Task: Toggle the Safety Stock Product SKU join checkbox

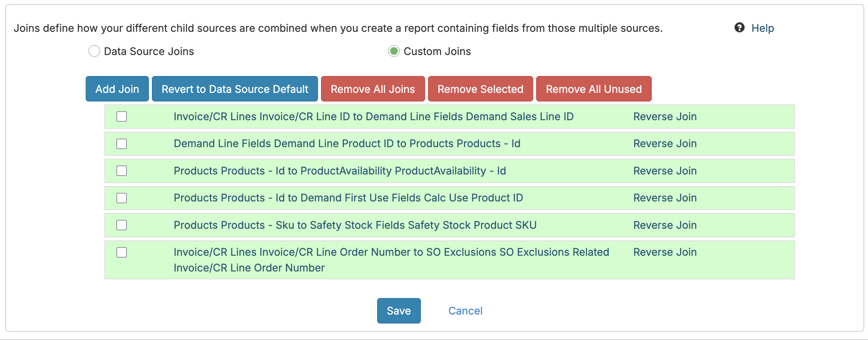Action: click(x=122, y=225)
